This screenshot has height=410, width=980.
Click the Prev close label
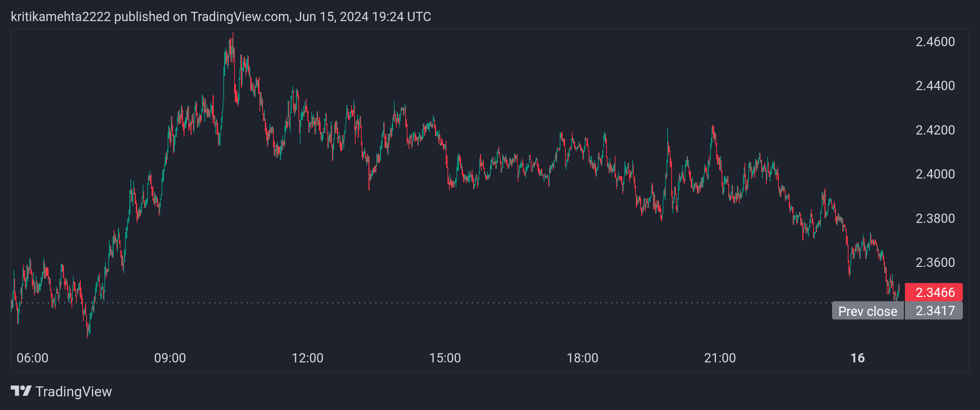867,311
